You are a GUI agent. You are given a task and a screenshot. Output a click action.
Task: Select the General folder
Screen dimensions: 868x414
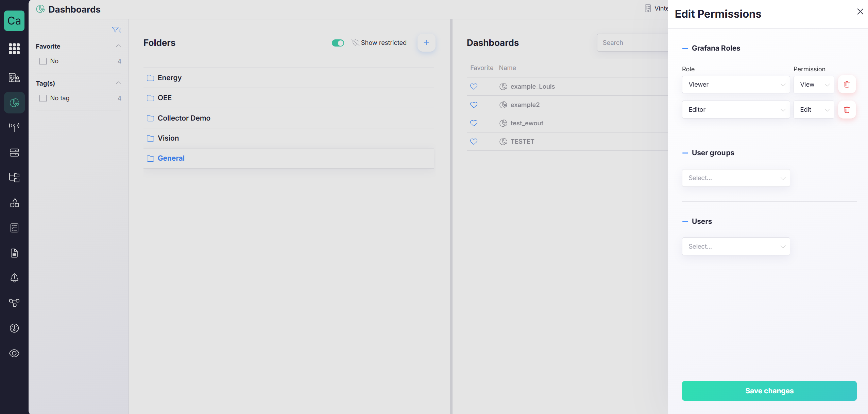point(288,158)
